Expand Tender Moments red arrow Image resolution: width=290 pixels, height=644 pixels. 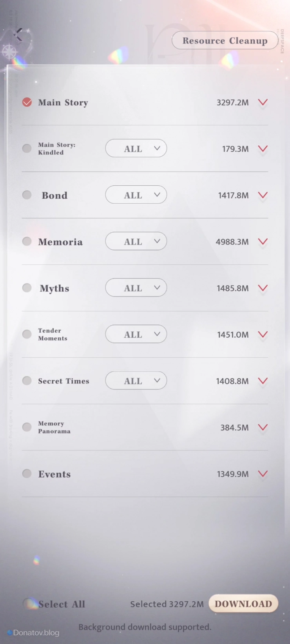[x=263, y=335]
